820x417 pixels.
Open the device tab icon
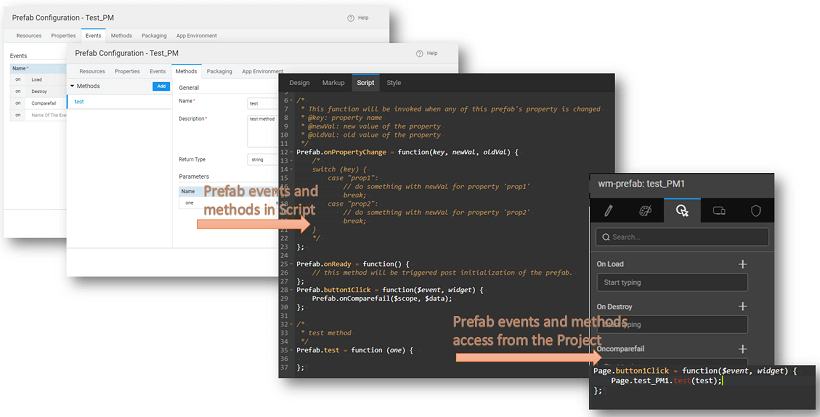coord(718,210)
